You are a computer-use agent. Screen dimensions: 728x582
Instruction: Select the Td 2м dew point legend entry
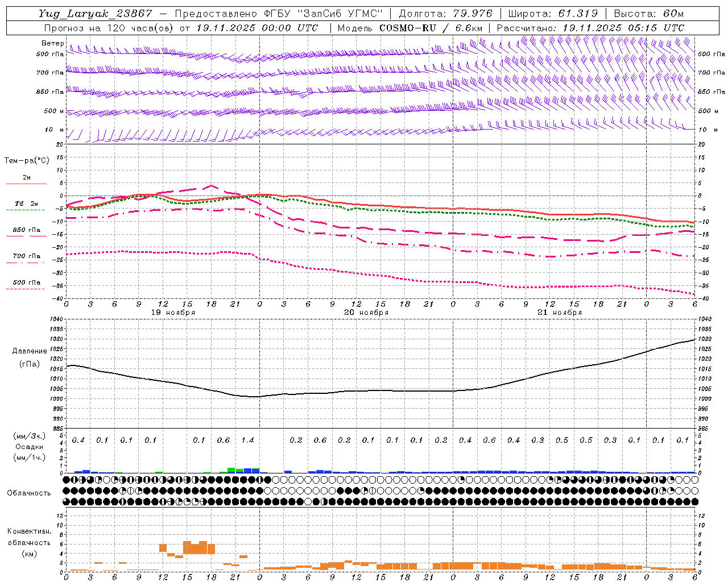pos(27,203)
